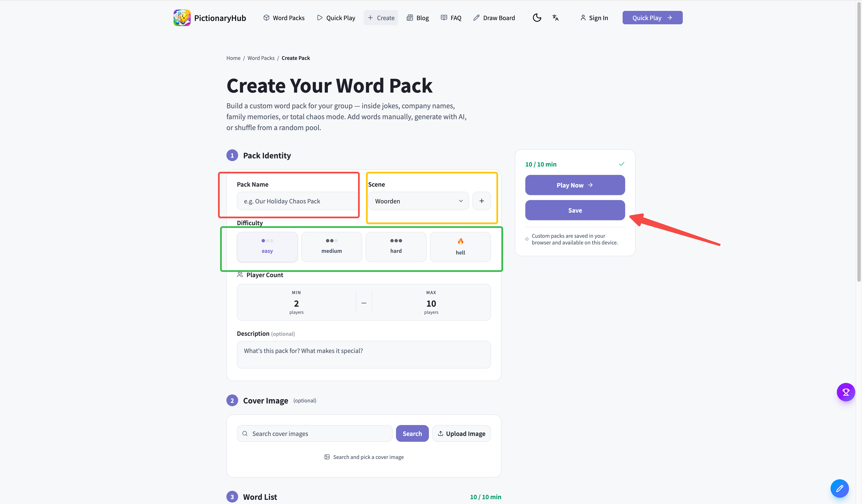Image resolution: width=862 pixels, height=504 pixels.
Task: Click the plus icon beside Scene
Action: (x=481, y=201)
